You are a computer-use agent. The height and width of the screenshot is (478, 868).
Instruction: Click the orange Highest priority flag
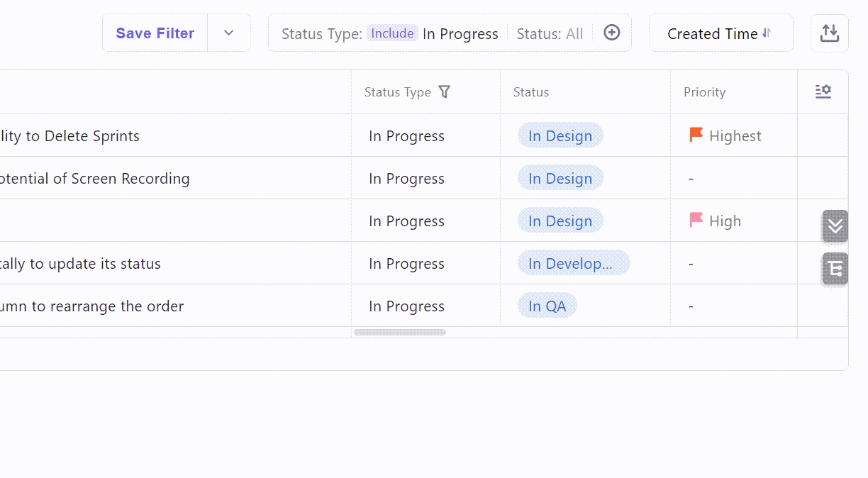[696, 135]
